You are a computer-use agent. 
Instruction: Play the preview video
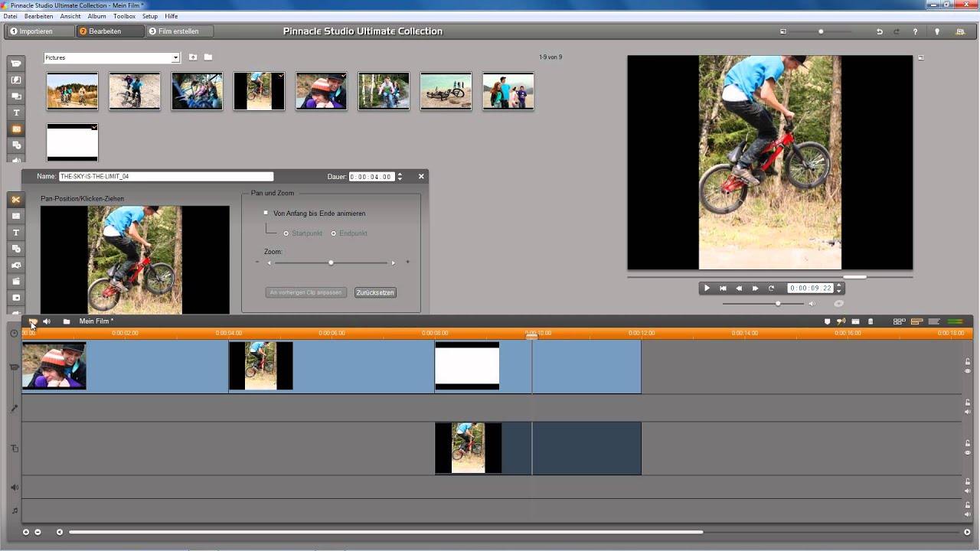point(707,289)
